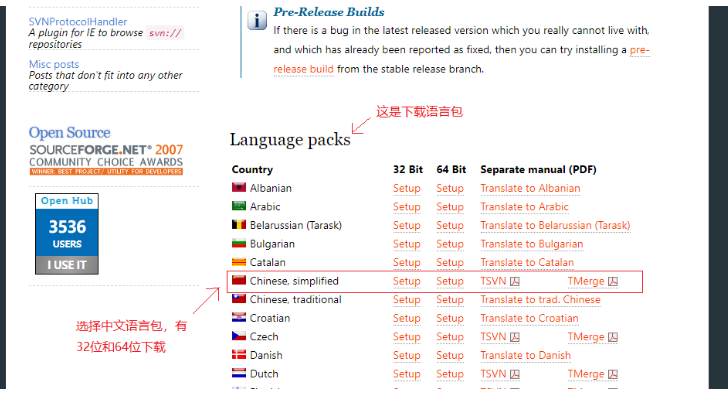Download 64 Bit Setup for Chinese traditional
This screenshot has height=399, width=728.
click(450, 300)
